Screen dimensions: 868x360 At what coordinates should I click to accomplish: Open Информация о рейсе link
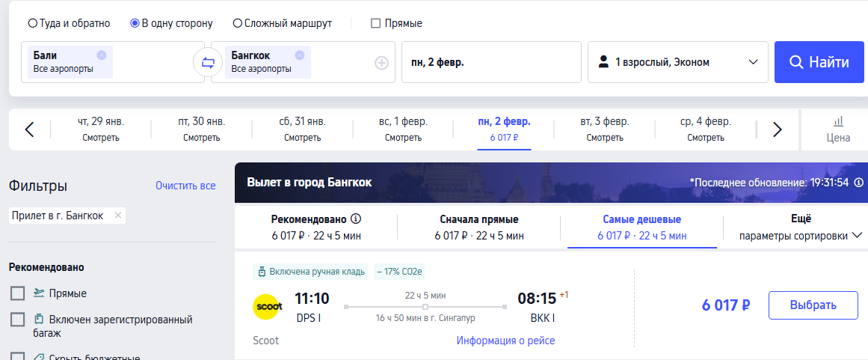point(505,341)
